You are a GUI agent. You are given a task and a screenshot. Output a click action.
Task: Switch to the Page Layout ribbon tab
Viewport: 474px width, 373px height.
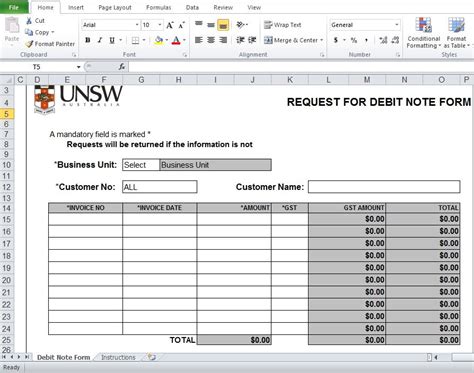pyautogui.click(x=115, y=7)
